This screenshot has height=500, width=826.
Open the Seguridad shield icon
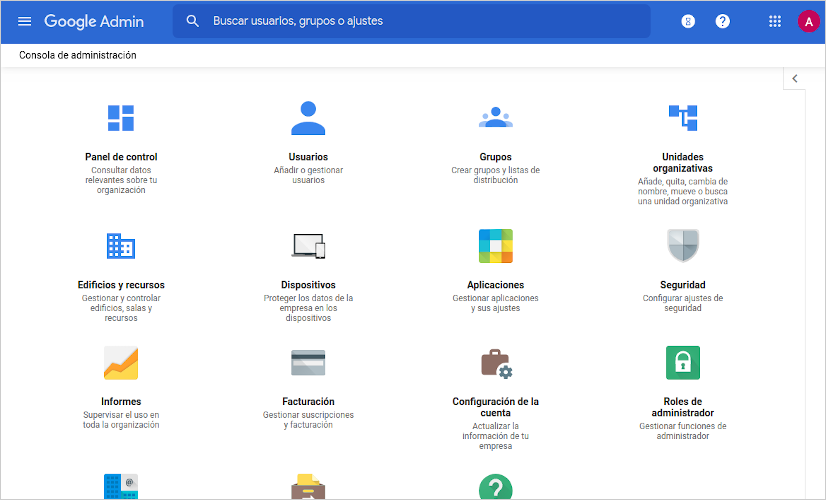683,246
